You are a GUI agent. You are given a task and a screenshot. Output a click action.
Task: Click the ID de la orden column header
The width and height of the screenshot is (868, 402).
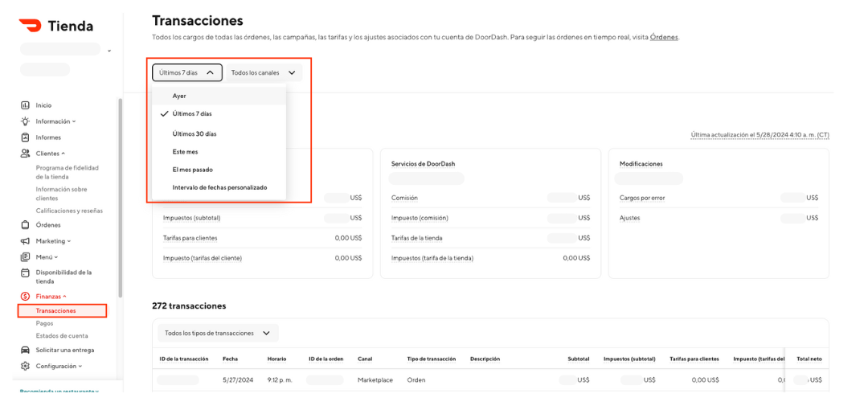(326, 359)
